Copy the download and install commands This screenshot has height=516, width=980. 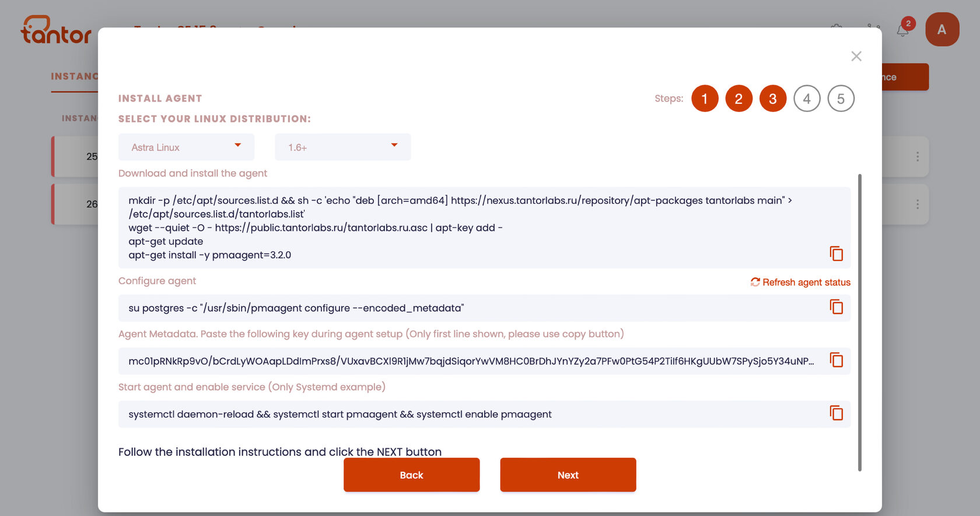tap(836, 253)
